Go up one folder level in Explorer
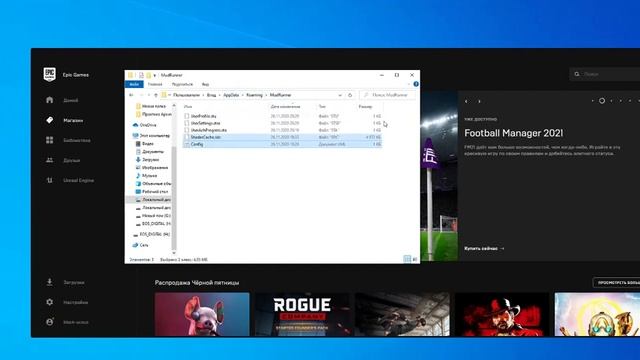640x360 pixels. 156,95
